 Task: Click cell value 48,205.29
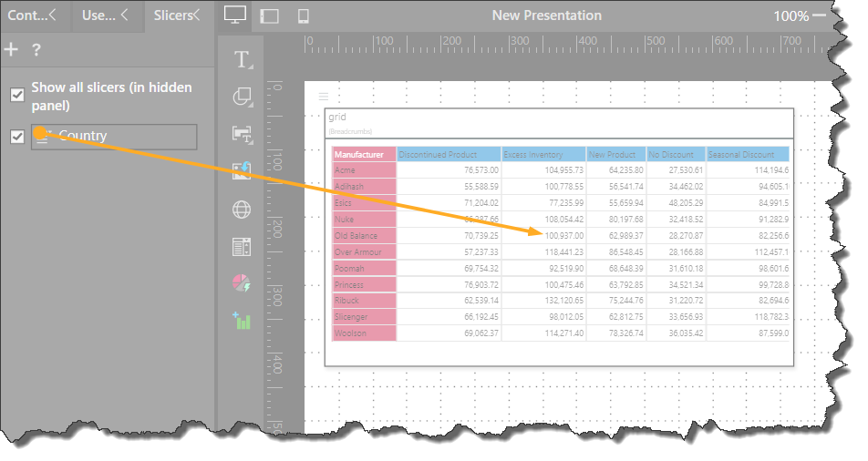click(686, 202)
